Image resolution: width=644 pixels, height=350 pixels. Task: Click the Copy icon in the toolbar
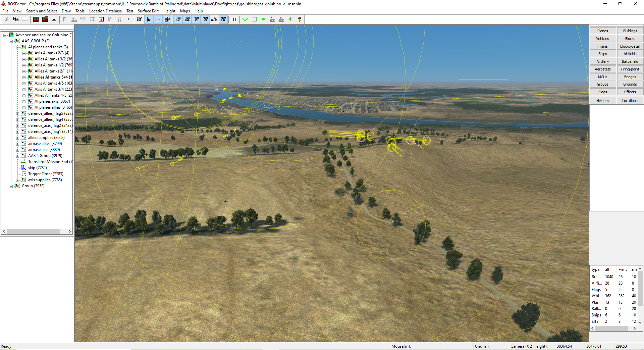[16, 19]
